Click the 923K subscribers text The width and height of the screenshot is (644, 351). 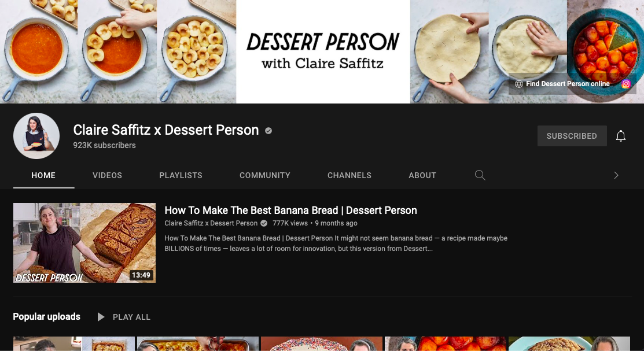point(104,145)
